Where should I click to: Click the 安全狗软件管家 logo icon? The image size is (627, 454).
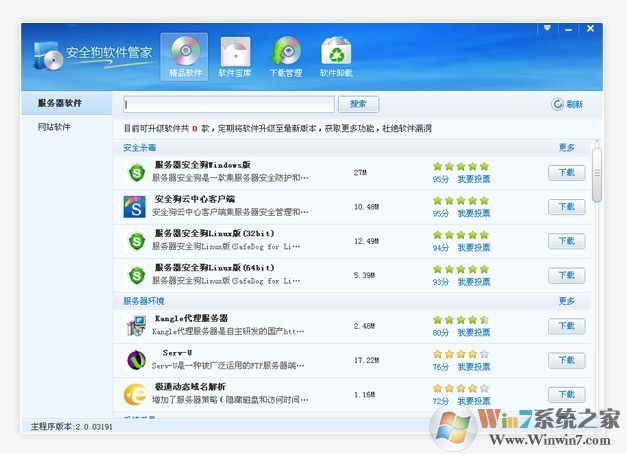click(48, 56)
